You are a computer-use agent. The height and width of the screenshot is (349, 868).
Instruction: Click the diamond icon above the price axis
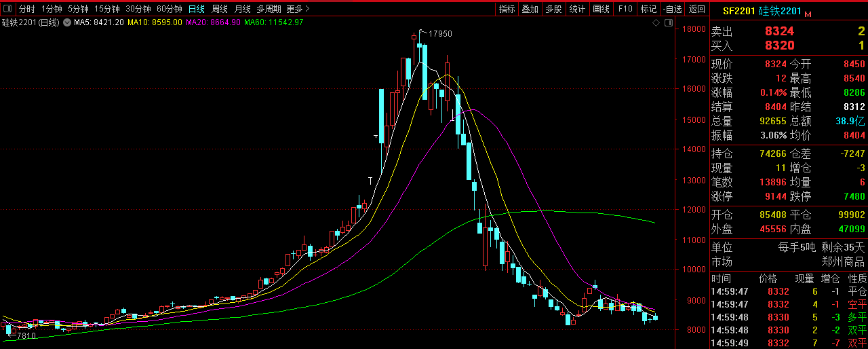(x=656, y=22)
